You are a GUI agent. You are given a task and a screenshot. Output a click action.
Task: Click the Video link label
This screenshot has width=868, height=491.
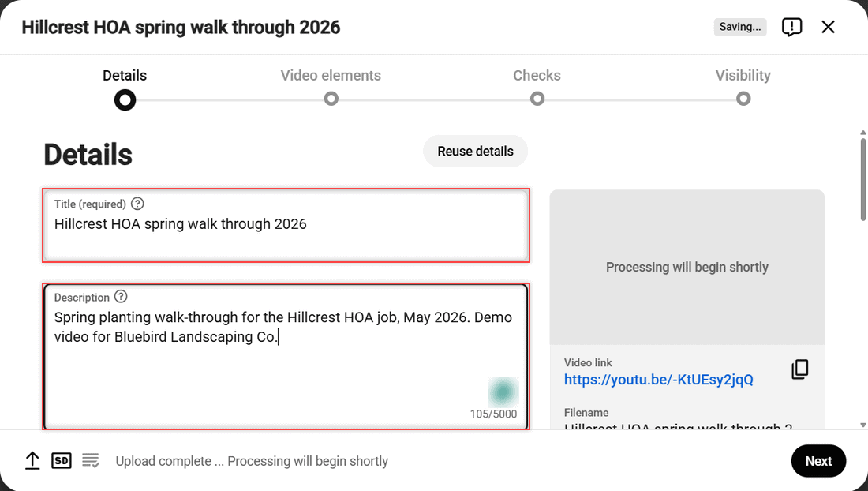click(x=588, y=362)
